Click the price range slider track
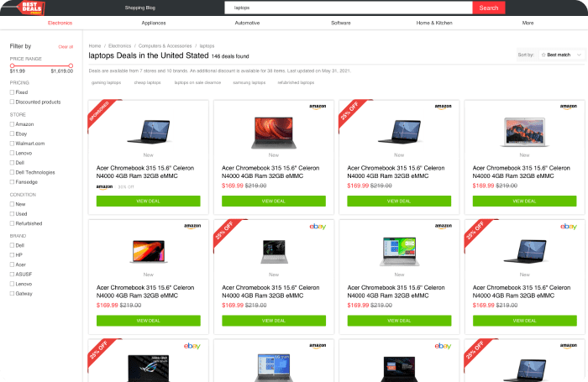 [x=41, y=65]
